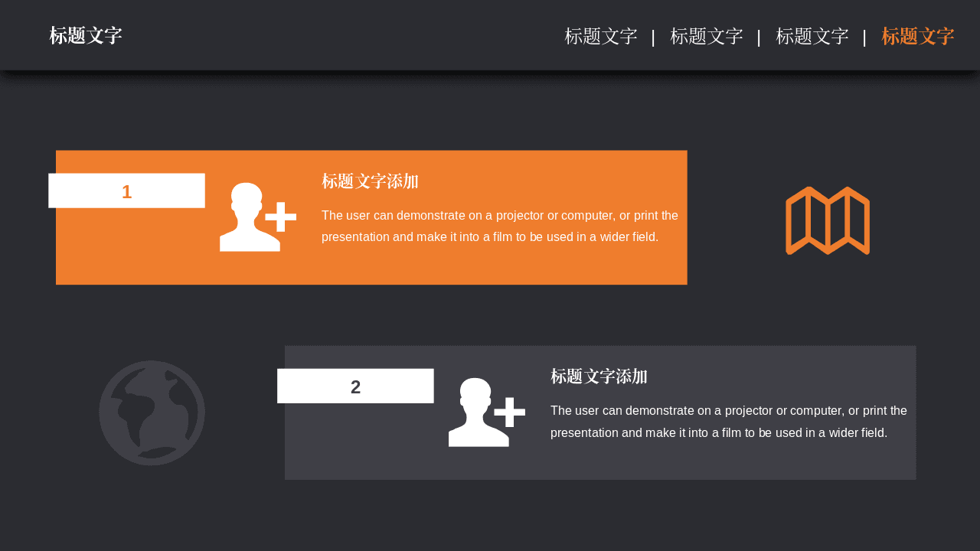Select add-user icon in orange panel
The width and height of the screenshot is (980, 551).
(x=258, y=217)
